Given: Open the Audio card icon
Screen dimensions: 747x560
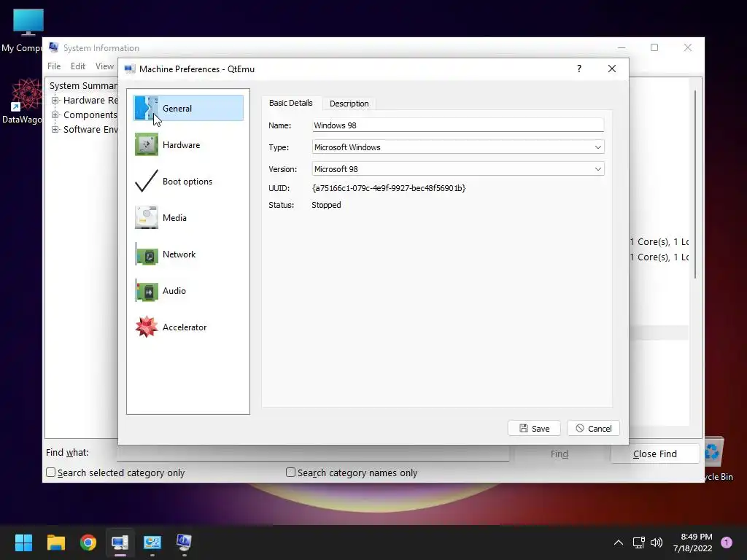Looking at the screenshot, I should (146, 290).
